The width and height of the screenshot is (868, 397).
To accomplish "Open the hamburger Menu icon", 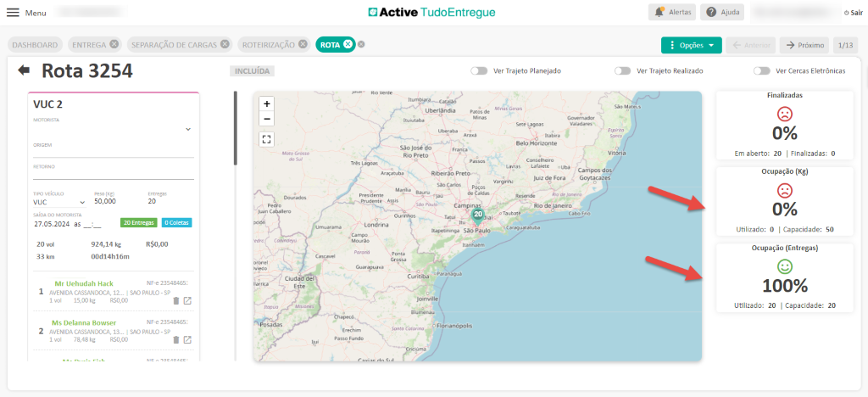I will pos(13,13).
